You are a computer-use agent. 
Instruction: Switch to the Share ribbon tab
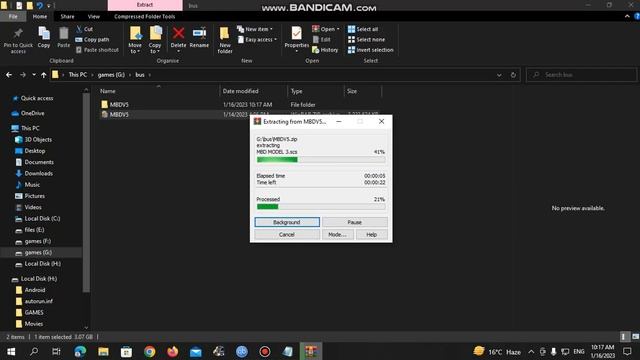tap(67, 16)
